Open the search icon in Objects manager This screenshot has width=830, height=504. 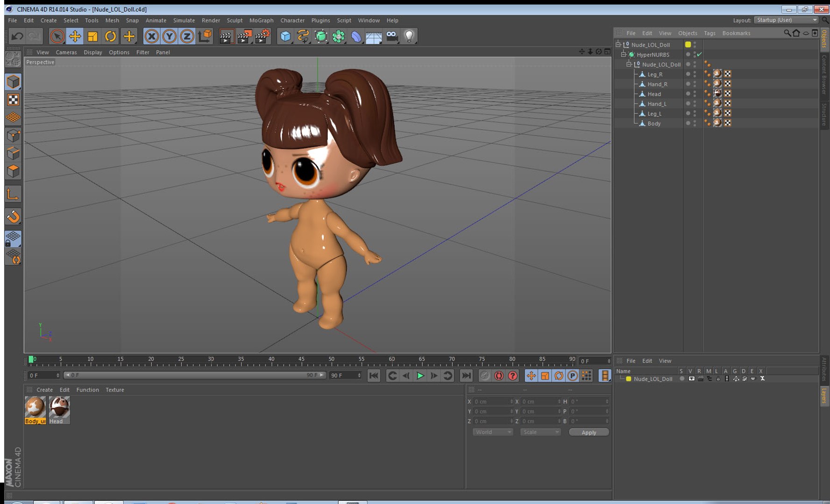click(787, 33)
